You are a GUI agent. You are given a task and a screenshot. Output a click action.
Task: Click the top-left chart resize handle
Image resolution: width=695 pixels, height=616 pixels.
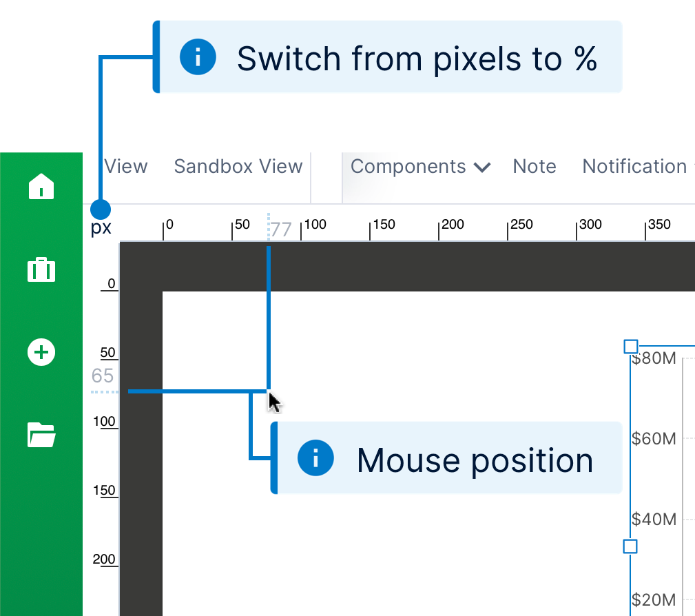631,347
